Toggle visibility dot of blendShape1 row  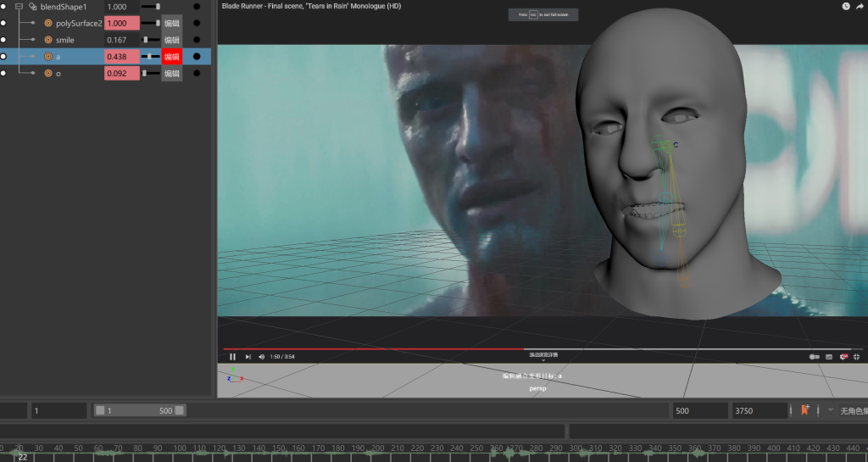click(3, 7)
